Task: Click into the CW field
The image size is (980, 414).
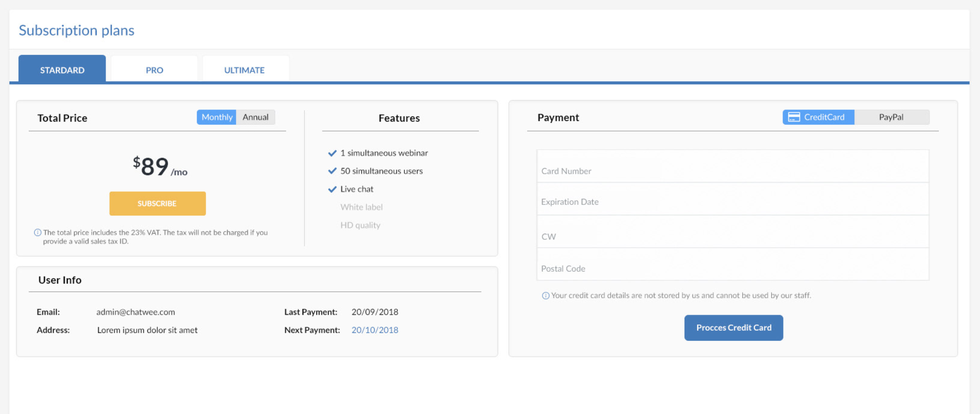Action: (732, 232)
